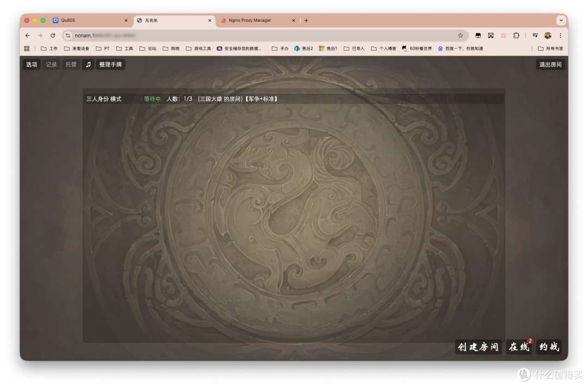
Task: Toggle the background music note button
Action: pyautogui.click(x=88, y=64)
